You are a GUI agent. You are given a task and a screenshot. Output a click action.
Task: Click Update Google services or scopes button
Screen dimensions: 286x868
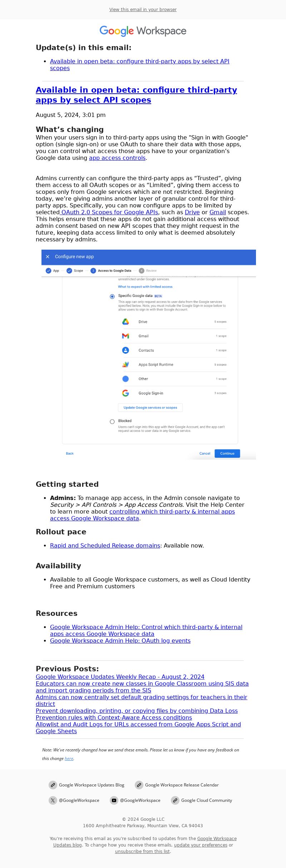click(151, 408)
